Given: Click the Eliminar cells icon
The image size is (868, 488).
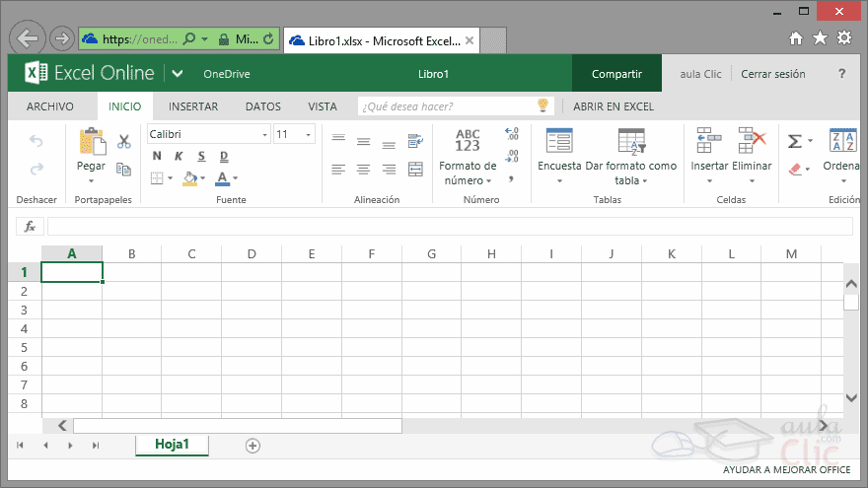Looking at the screenshot, I should coord(752,141).
